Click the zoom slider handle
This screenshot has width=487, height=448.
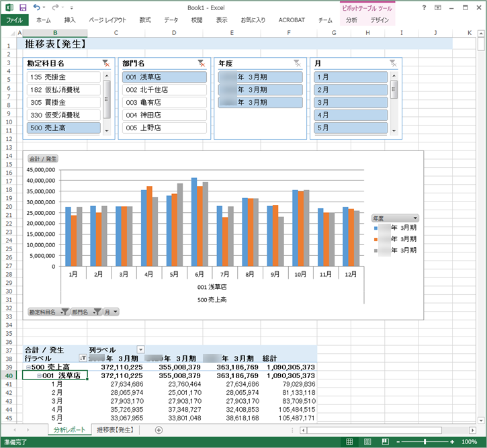[x=425, y=442]
